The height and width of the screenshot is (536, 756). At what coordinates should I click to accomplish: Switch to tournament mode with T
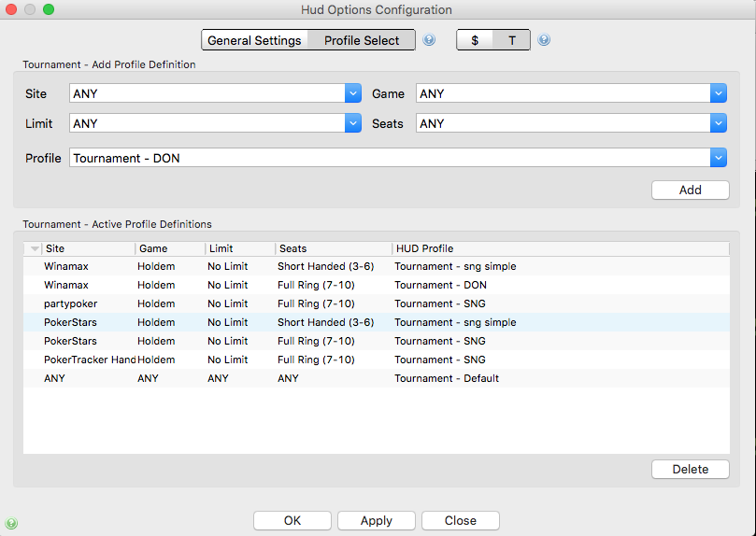[511, 40]
